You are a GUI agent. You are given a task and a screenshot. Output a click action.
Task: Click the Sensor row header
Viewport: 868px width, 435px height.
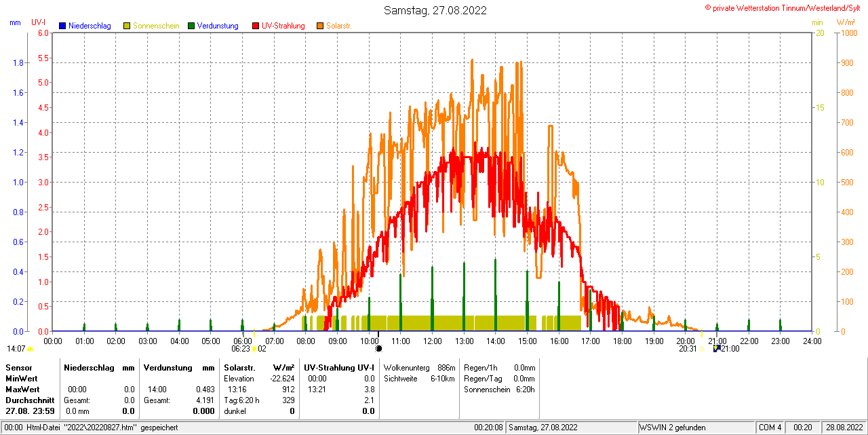click(x=18, y=368)
